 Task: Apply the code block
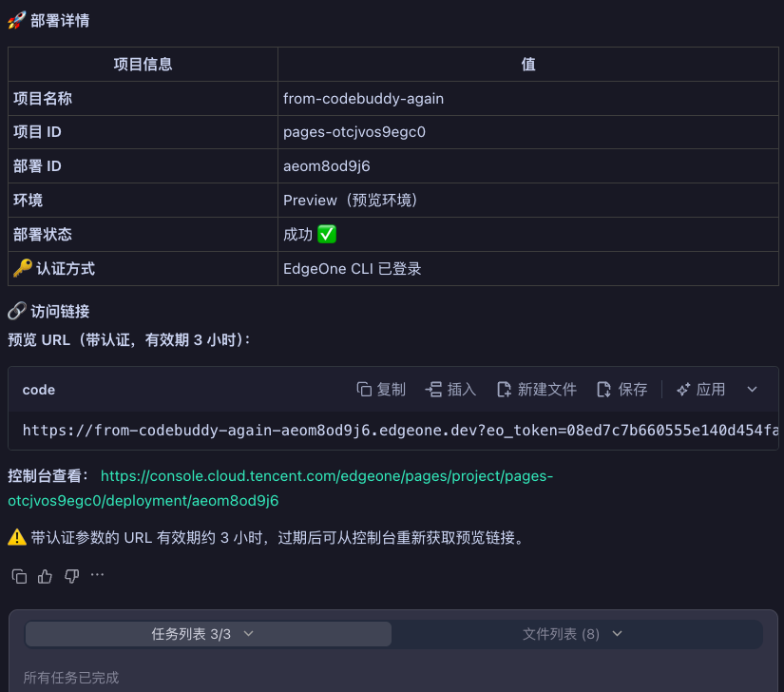[x=700, y=390]
